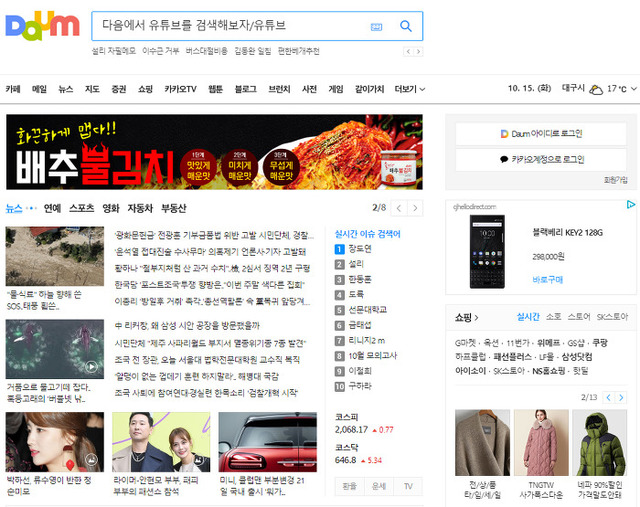Click the Daum logo
The height and width of the screenshot is (507, 640).
click(x=42, y=26)
